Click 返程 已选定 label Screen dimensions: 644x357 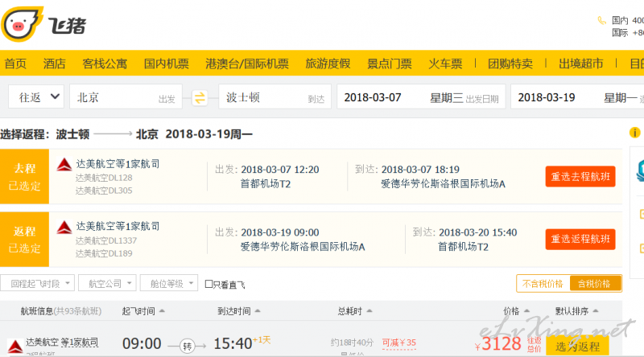pos(25,240)
